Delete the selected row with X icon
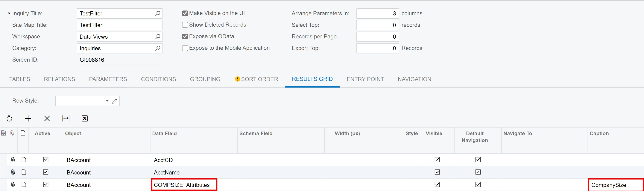 point(47,118)
